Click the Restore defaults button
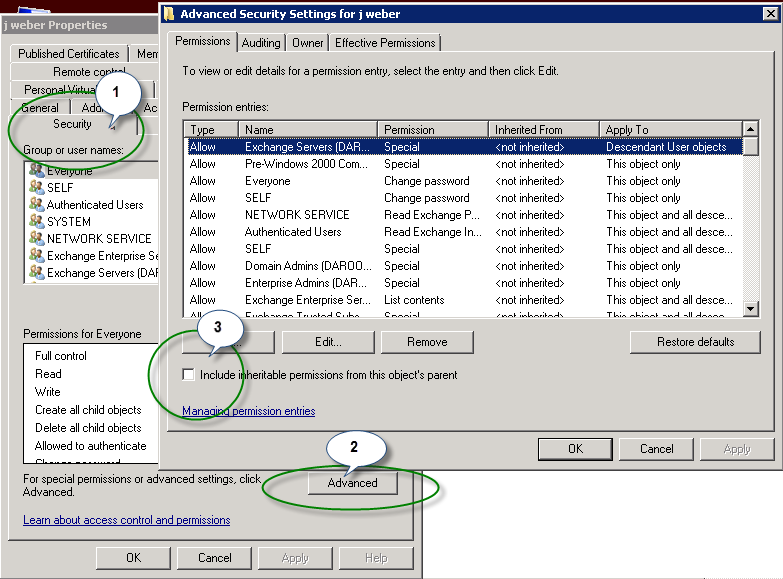Image resolution: width=783 pixels, height=579 pixels. (x=695, y=342)
